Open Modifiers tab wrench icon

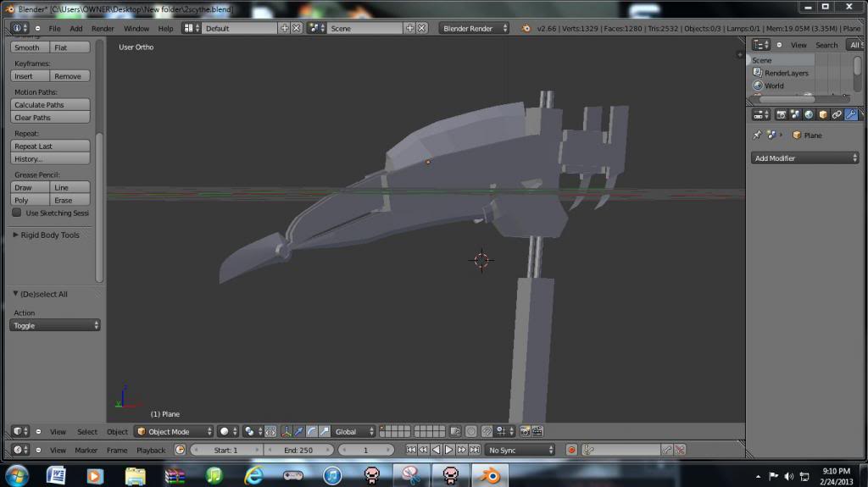851,114
